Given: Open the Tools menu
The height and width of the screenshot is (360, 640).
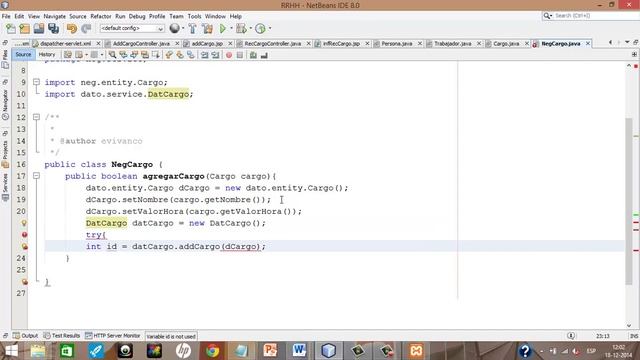Looking at the screenshot, I should coord(194,16).
